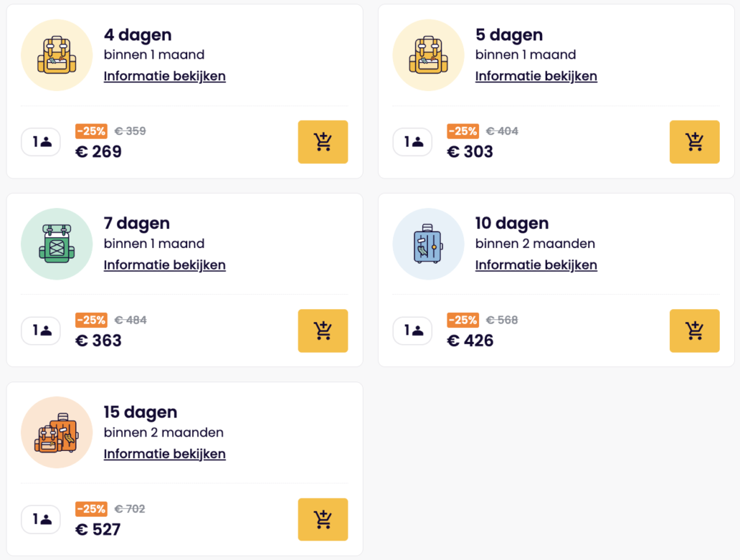Open Informatie bekijken for 4 dagen

point(164,75)
